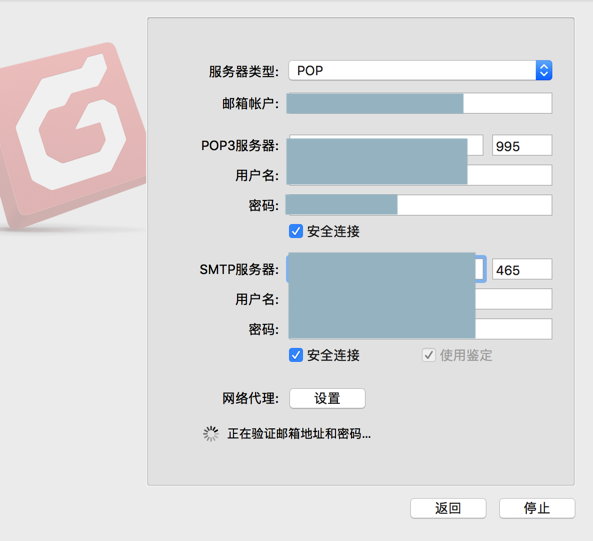Click the POP3服务器 address field

385,145
